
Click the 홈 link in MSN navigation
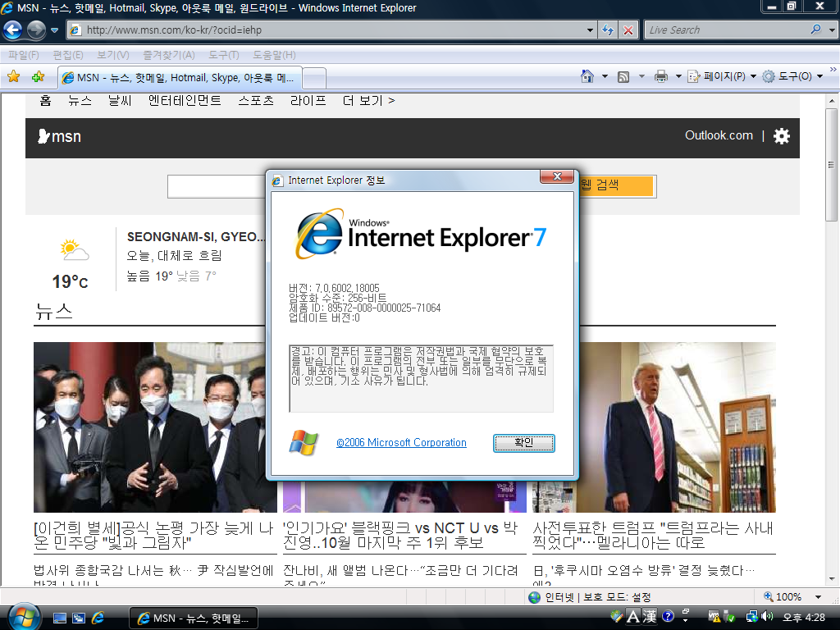(46, 100)
